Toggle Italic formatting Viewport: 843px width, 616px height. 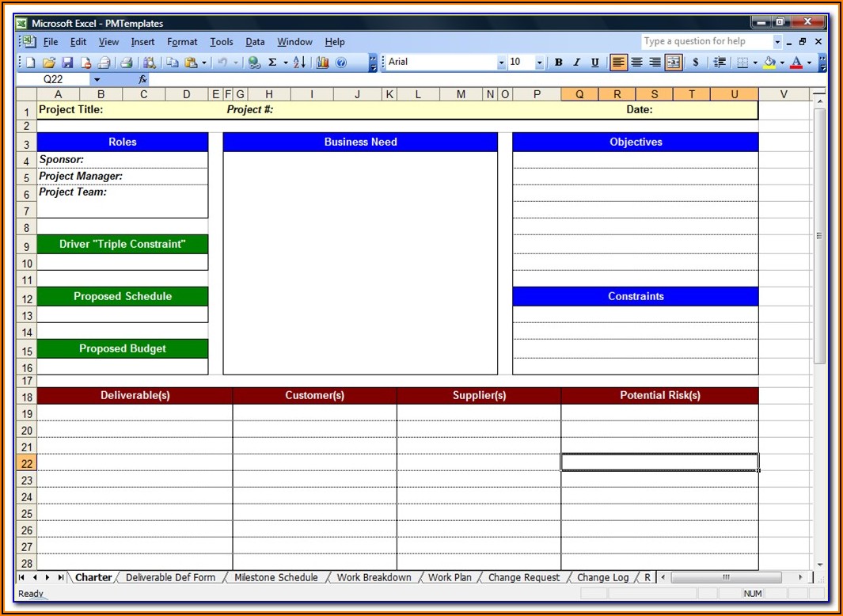(576, 63)
